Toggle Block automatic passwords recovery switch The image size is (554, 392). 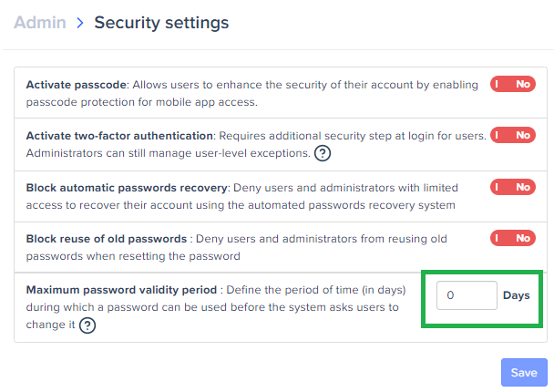pos(513,187)
